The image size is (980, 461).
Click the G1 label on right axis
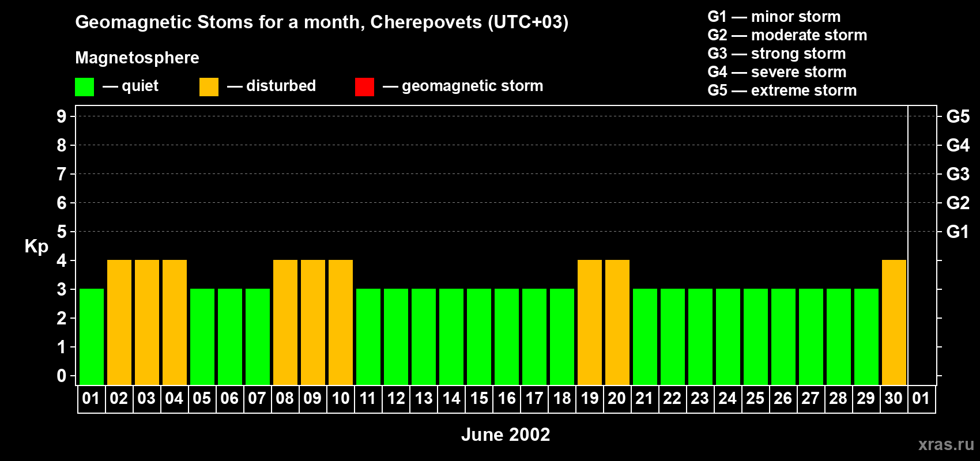point(958,232)
